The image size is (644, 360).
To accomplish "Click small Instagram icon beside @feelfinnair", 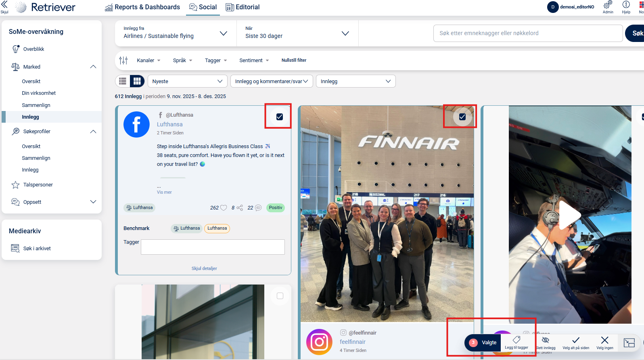I will point(343,333).
